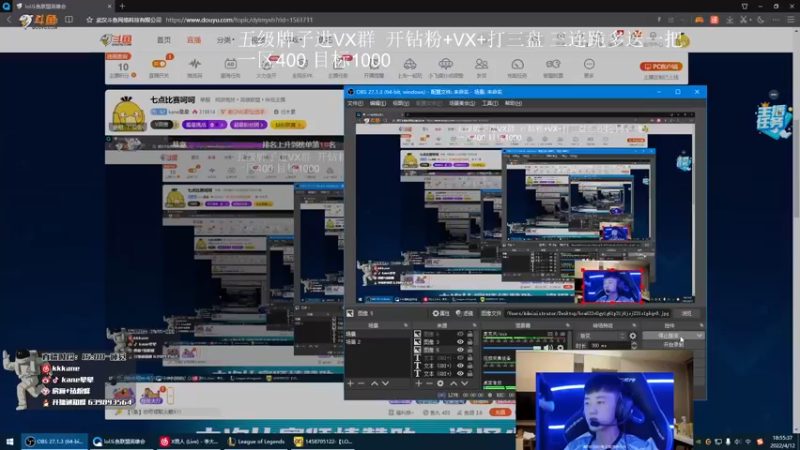Toggle the eye icon of the second 文本 source
This screenshot has width=800, height=450.
click(460, 366)
